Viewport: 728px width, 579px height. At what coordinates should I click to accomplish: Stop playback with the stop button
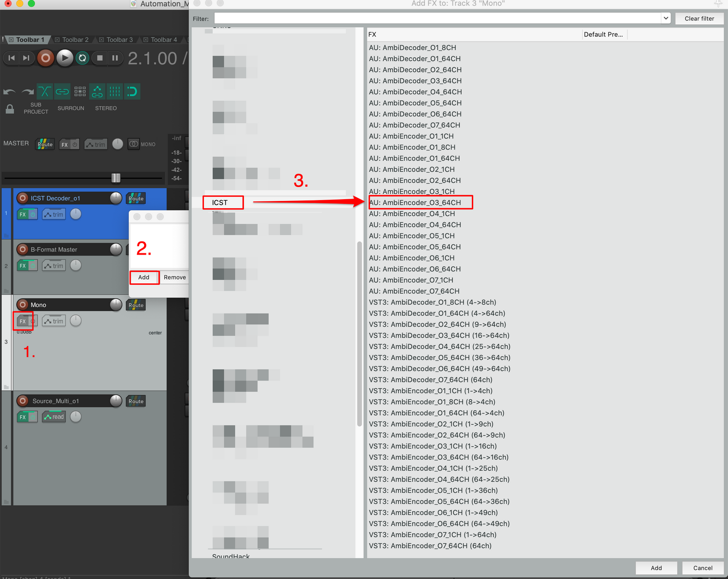(100, 58)
